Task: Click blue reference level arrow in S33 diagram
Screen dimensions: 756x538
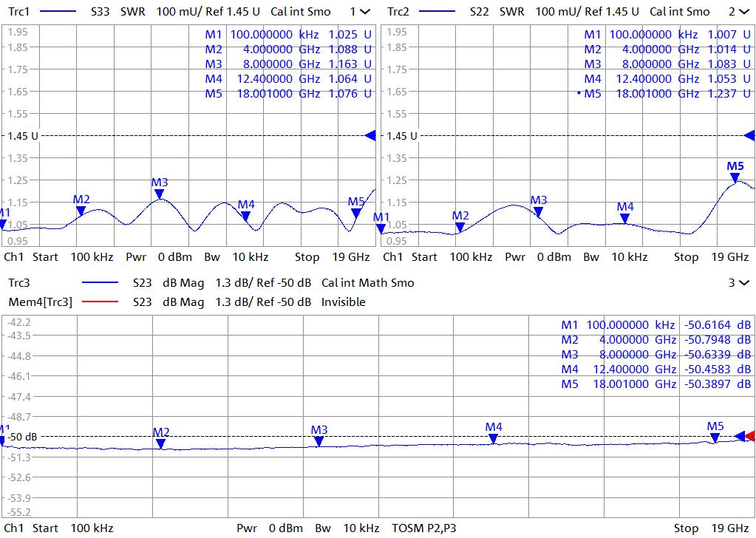Action: coord(370,135)
